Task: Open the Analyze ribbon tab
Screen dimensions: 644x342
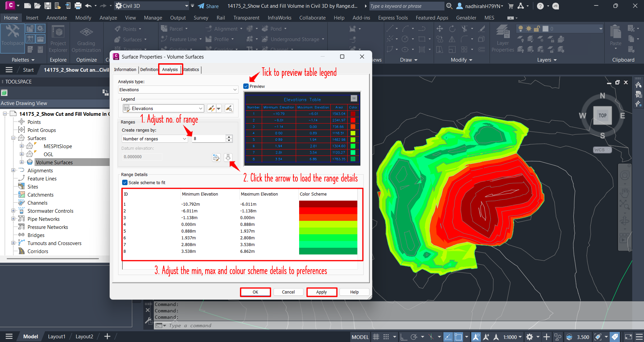Action: (x=108, y=18)
